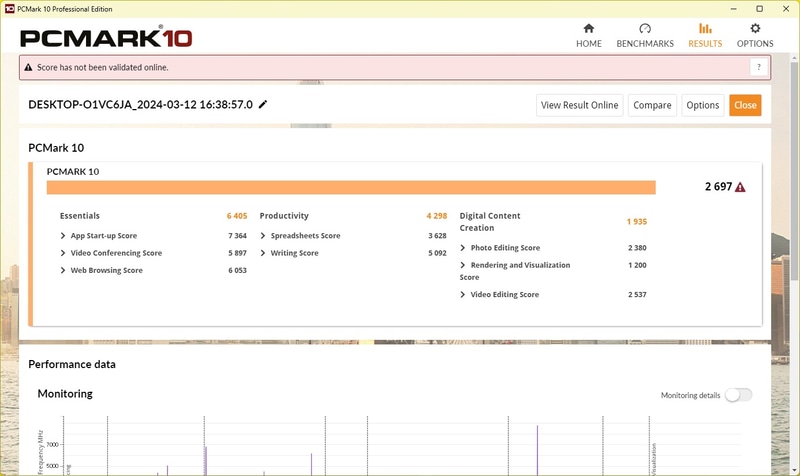Screen dimensions: 800x476
Task: Click the scroll down arrow of scrollbar
Action: pyautogui.click(x=794, y=470)
